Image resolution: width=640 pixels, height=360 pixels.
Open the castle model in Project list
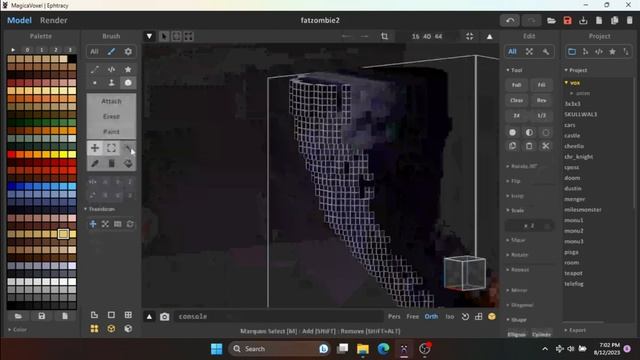572,136
